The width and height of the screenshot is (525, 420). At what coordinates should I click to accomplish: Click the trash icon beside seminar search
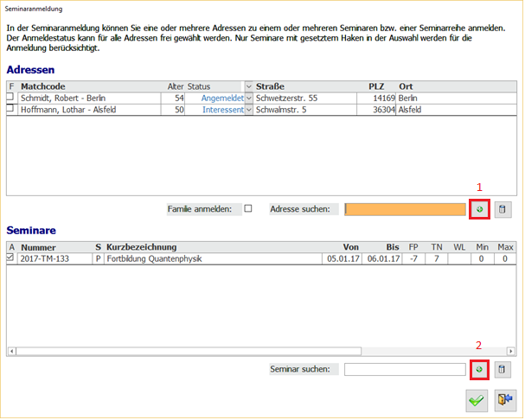(x=503, y=369)
